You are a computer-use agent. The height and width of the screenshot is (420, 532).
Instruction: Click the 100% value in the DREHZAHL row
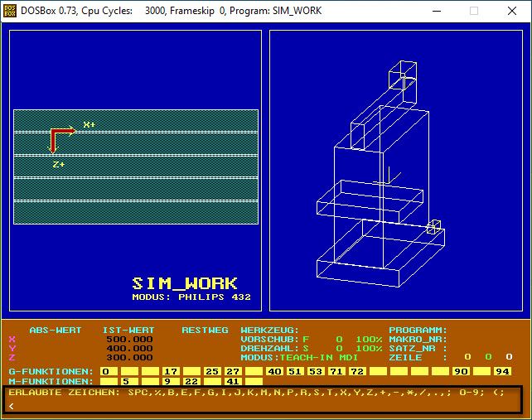pyautogui.click(x=369, y=349)
